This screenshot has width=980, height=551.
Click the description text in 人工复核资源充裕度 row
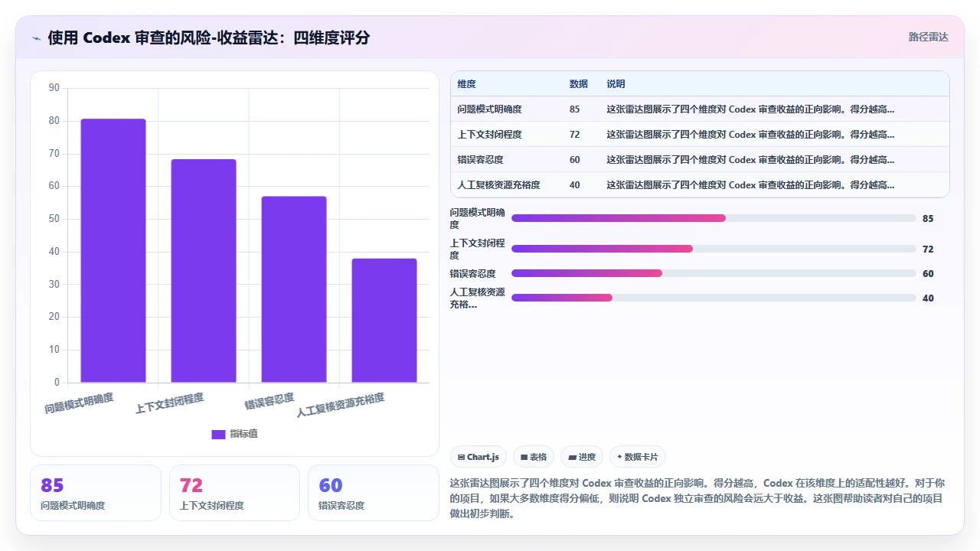click(750, 185)
